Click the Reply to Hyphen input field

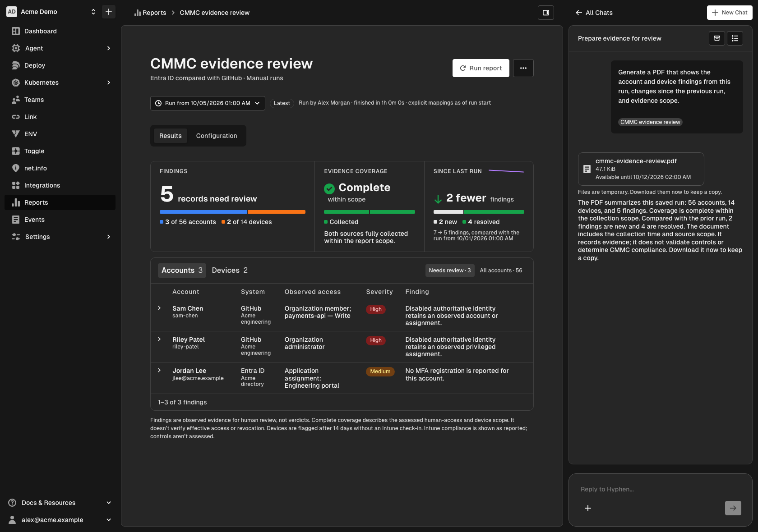click(x=661, y=489)
